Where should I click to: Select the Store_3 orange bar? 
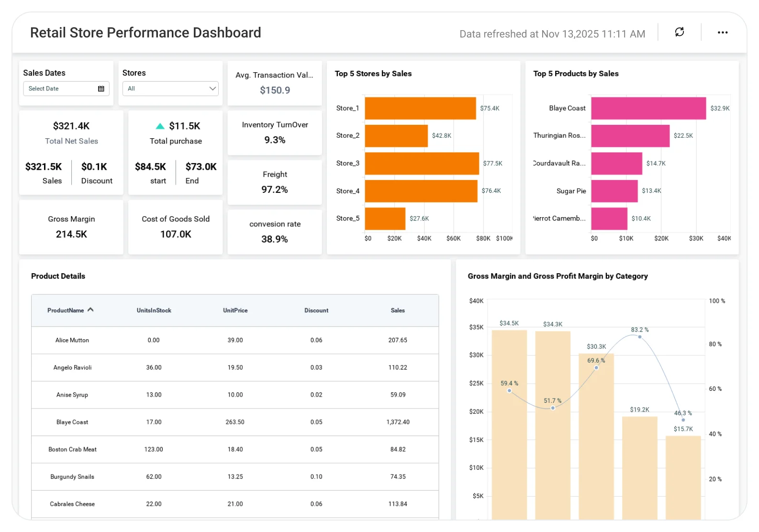click(421, 164)
